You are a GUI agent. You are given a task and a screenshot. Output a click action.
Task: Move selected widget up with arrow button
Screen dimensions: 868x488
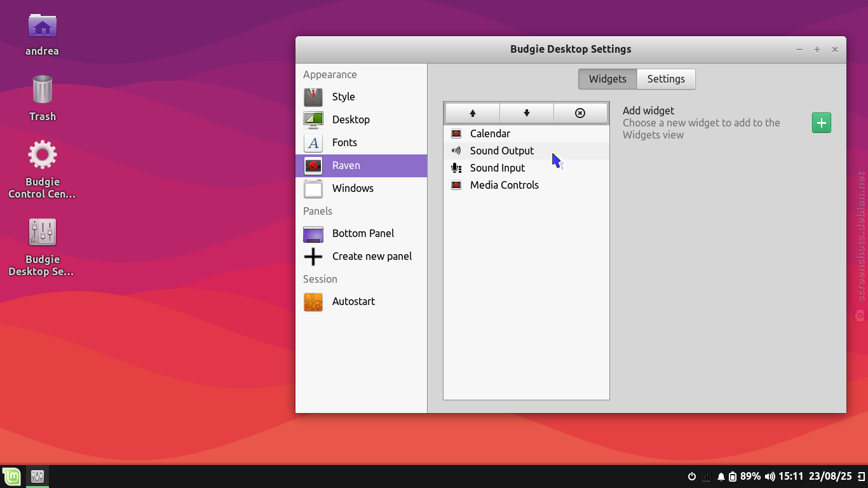(x=473, y=113)
